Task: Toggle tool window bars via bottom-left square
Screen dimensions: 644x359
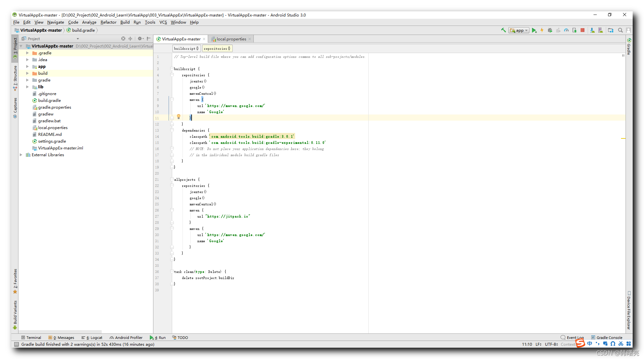Action: point(16,344)
